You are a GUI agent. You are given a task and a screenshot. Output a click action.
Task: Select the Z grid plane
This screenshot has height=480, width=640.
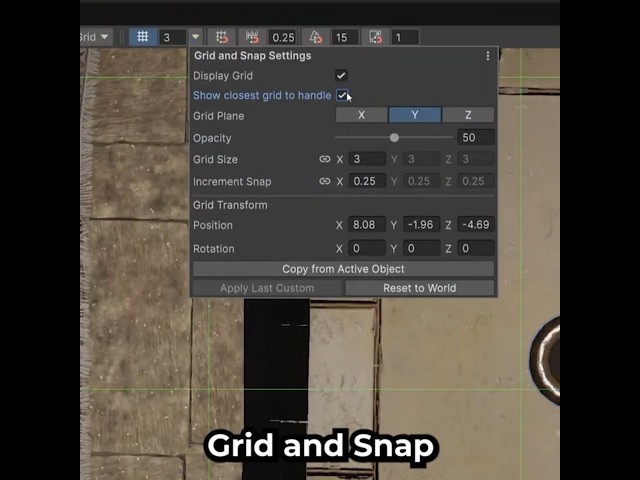click(468, 115)
